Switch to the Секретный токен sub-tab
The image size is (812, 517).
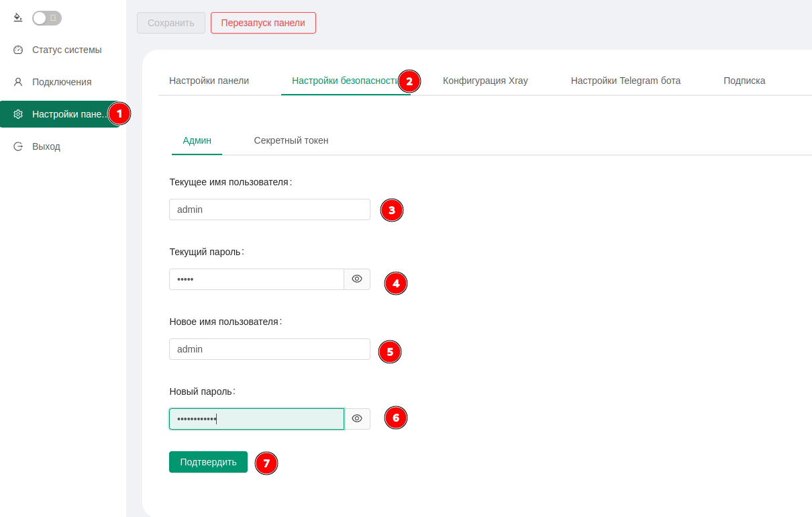(291, 140)
